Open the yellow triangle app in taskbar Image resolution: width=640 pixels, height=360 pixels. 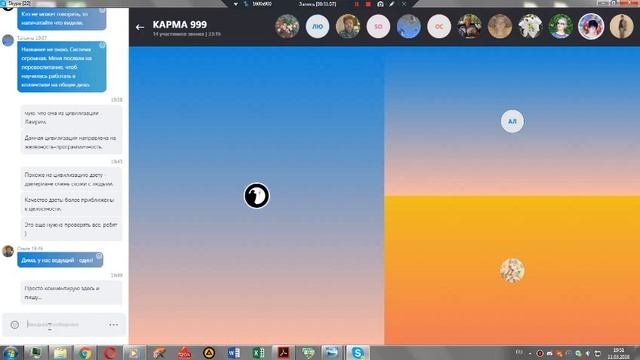pyautogui.click(x=209, y=353)
